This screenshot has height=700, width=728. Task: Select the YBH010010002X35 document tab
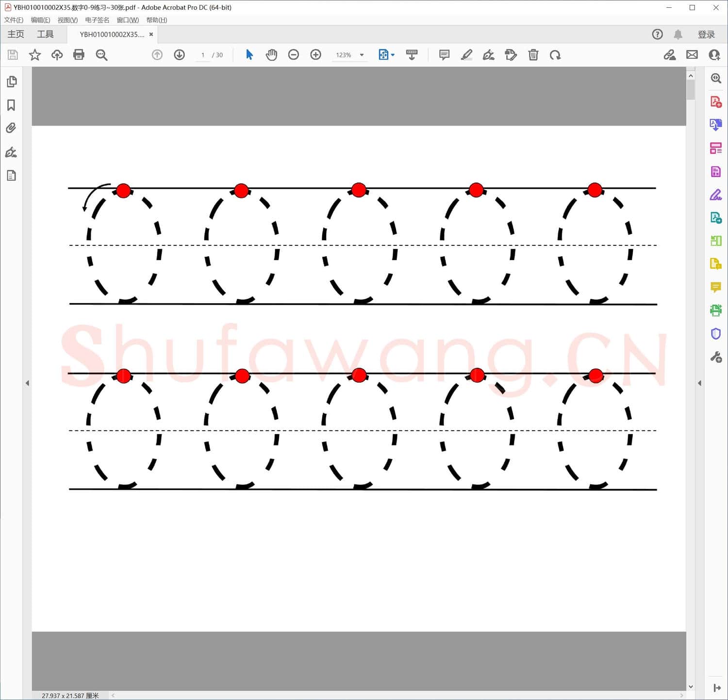tap(112, 34)
